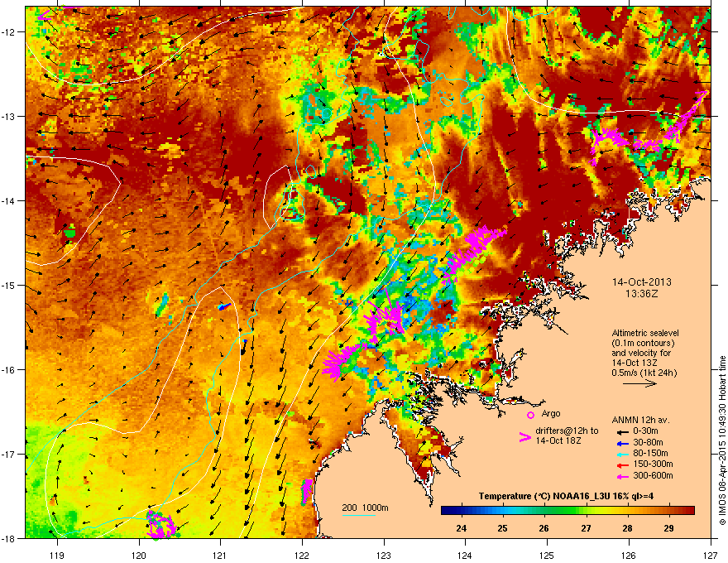Click the '-14' latitude axis label

(8, 200)
